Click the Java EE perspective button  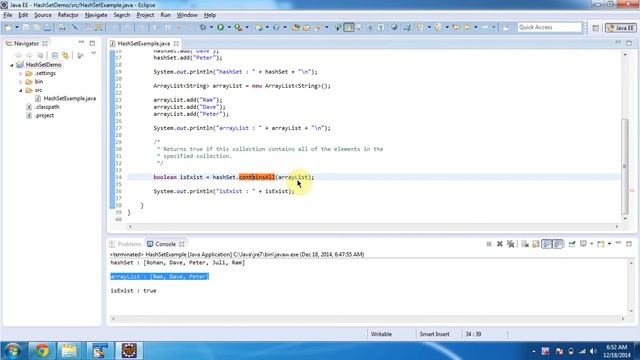621,28
